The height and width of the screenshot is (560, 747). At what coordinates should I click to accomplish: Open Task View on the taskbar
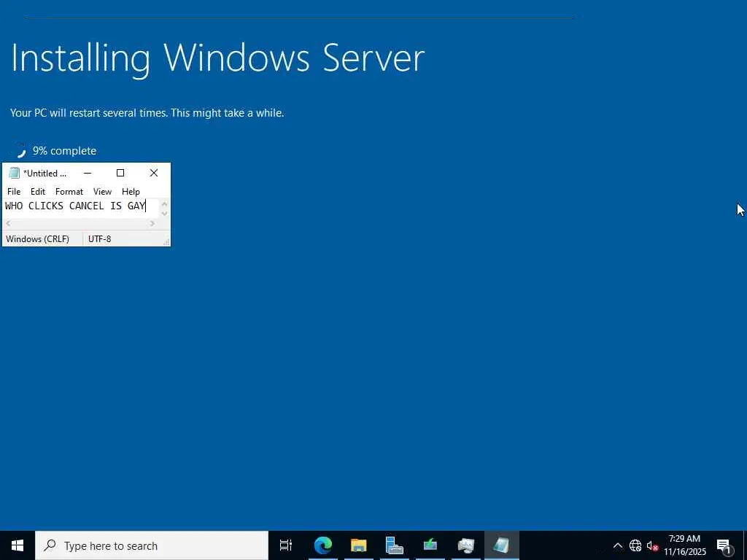(286, 545)
